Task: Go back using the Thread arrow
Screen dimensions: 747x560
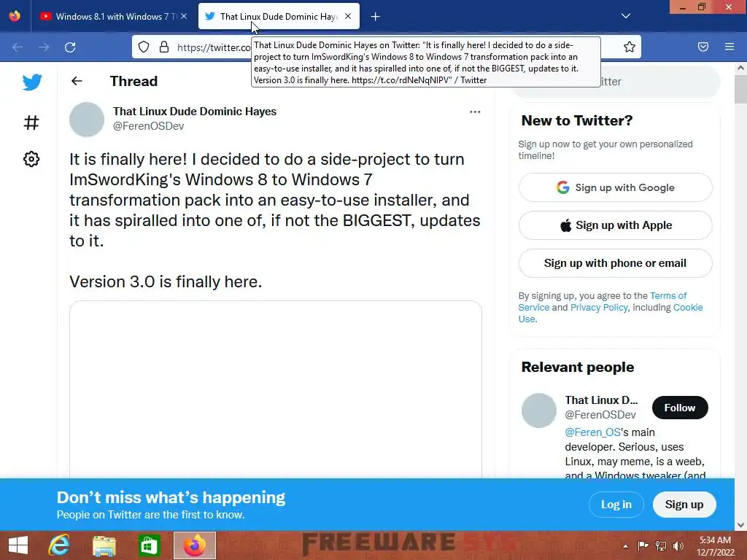Action: [77, 81]
